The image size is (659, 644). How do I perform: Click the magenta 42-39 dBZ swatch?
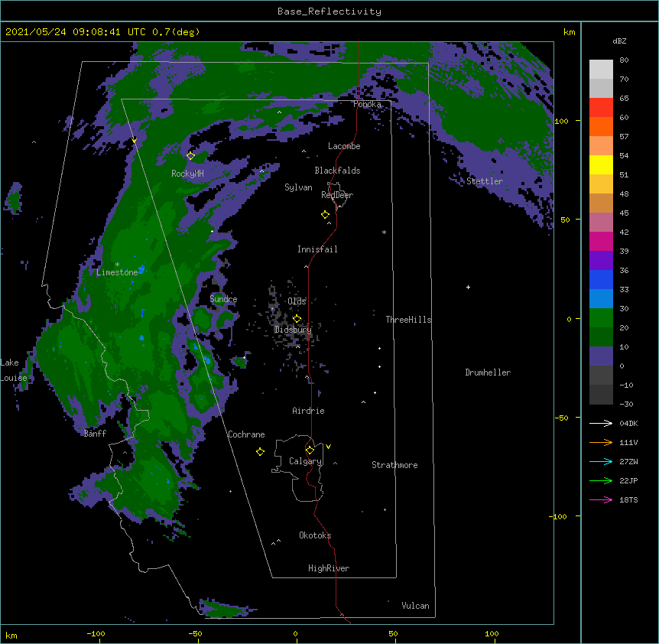point(601,241)
